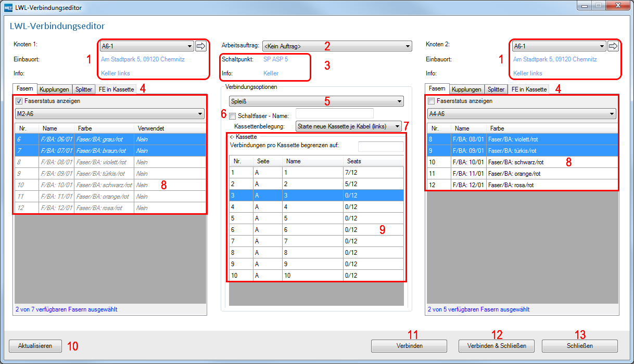Select Kassette row 1 with 7/12 seats
Viewport: 634px width, 364px height.
[316, 172]
